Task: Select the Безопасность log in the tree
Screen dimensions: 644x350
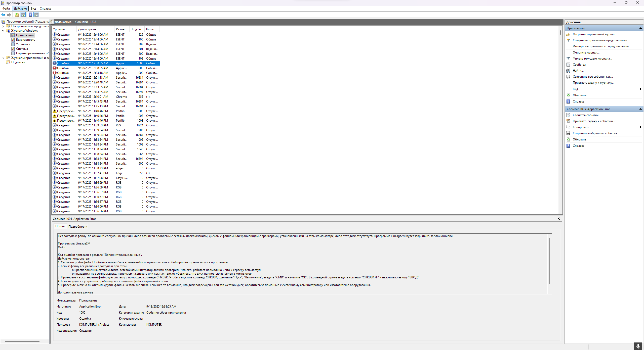Action: (x=25, y=40)
